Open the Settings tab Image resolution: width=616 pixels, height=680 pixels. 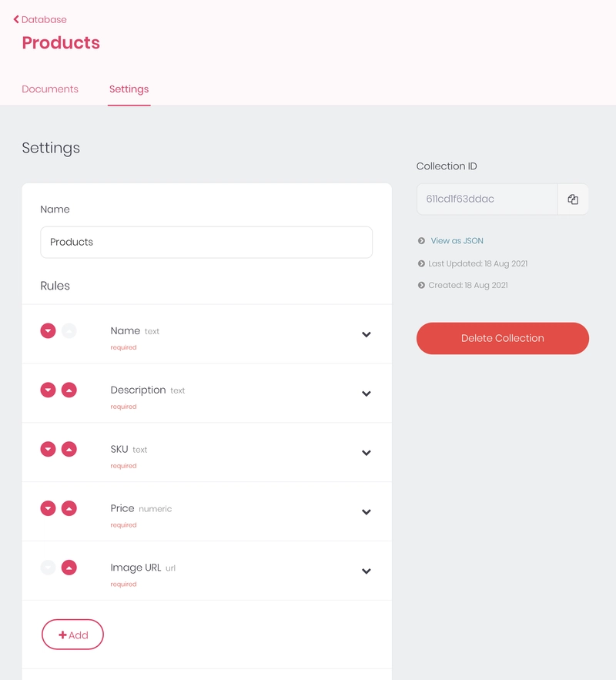129,89
